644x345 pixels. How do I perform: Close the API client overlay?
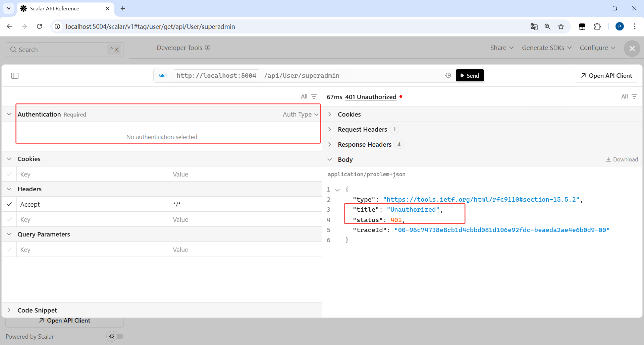pyautogui.click(x=632, y=49)
